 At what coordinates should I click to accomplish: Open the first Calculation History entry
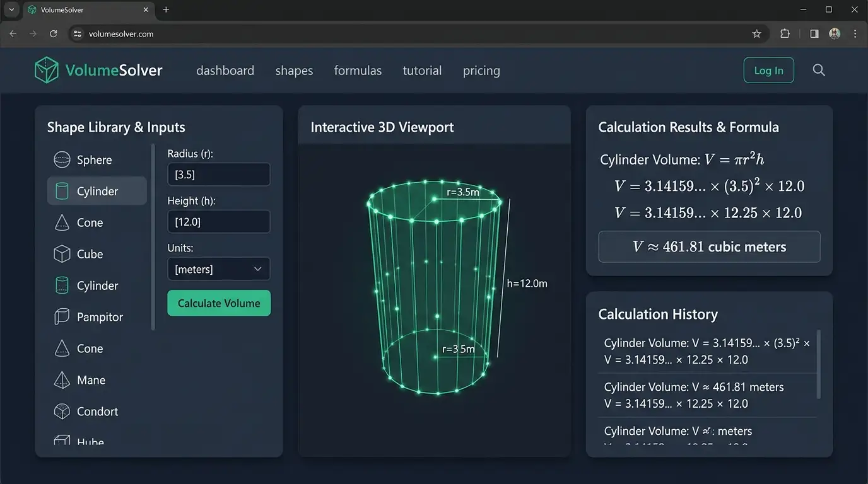[707, 352]
